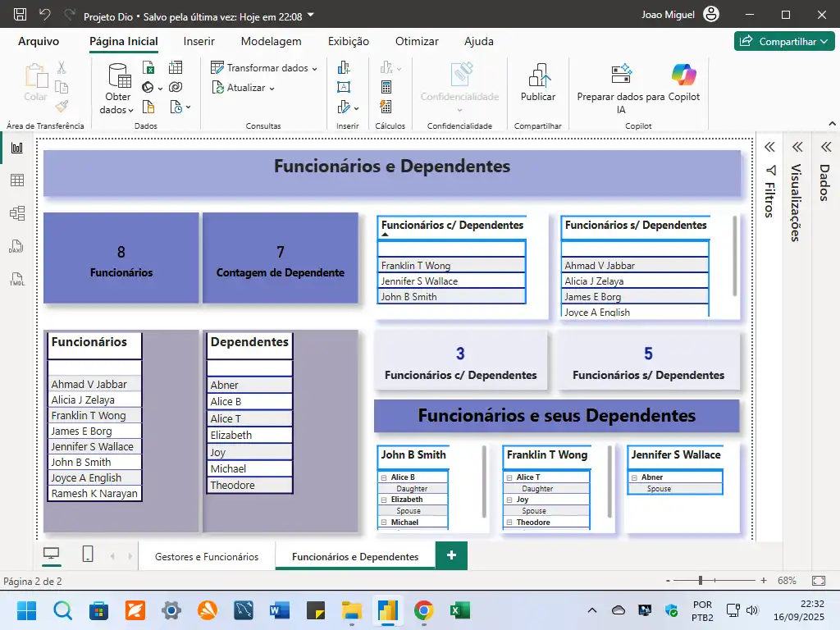This screenshot has width=840, height=630.
Task: Select the Modelagem ribbon tab
Action: [x=271, y=41]
